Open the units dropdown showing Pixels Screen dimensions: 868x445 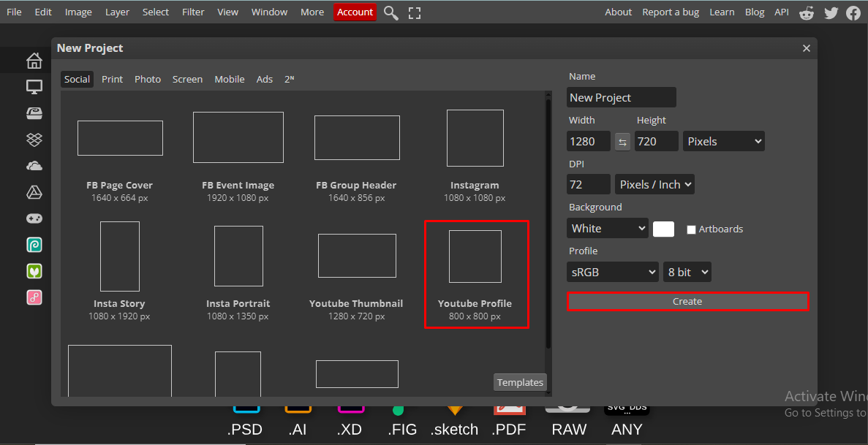tap(723, 140)
